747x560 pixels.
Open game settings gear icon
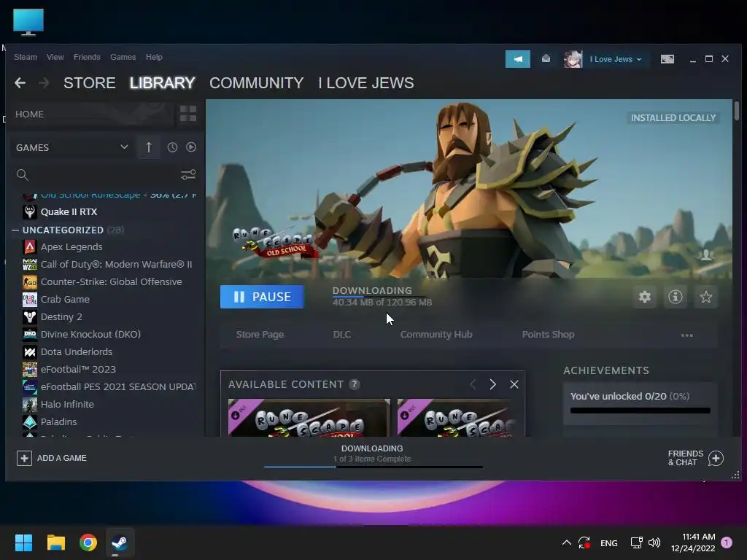[x=645, y=297]
